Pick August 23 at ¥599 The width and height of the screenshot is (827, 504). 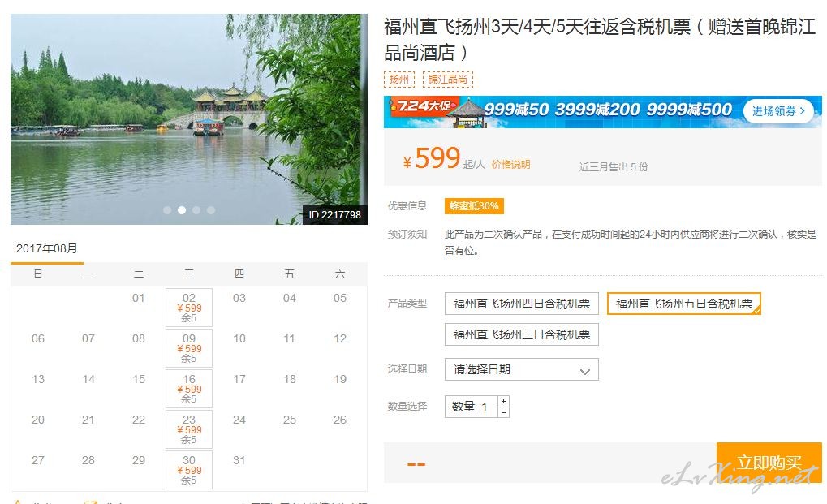click(x=189, y=429)
